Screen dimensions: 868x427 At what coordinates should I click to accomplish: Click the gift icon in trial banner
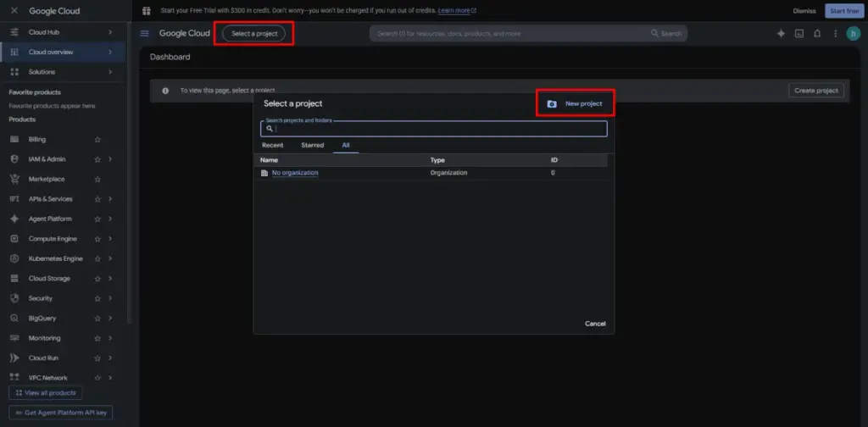pyautogui.click(x=147, y=11)
